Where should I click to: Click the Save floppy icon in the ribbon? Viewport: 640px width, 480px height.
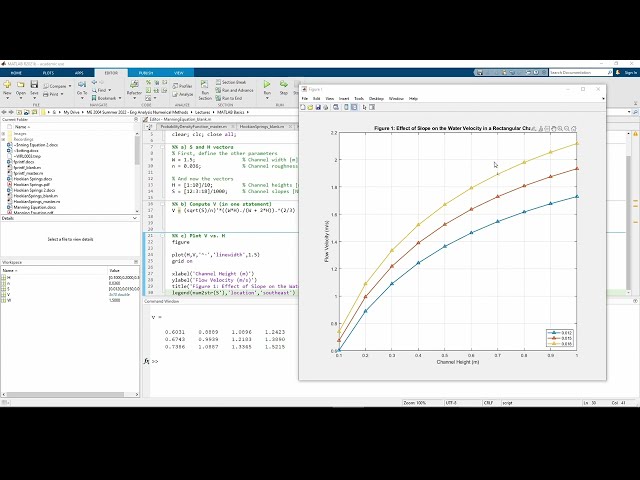(34, 84)
